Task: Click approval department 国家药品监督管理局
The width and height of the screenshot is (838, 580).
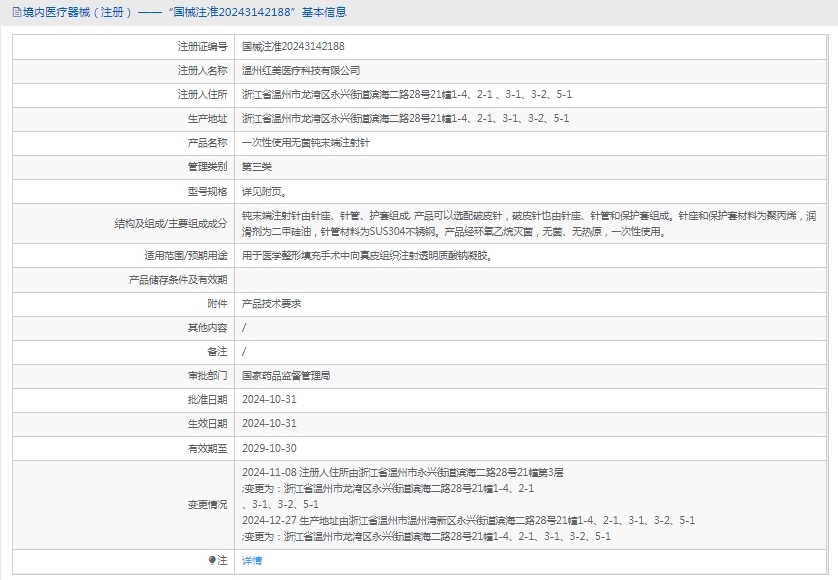Action: tap(286, 376)
